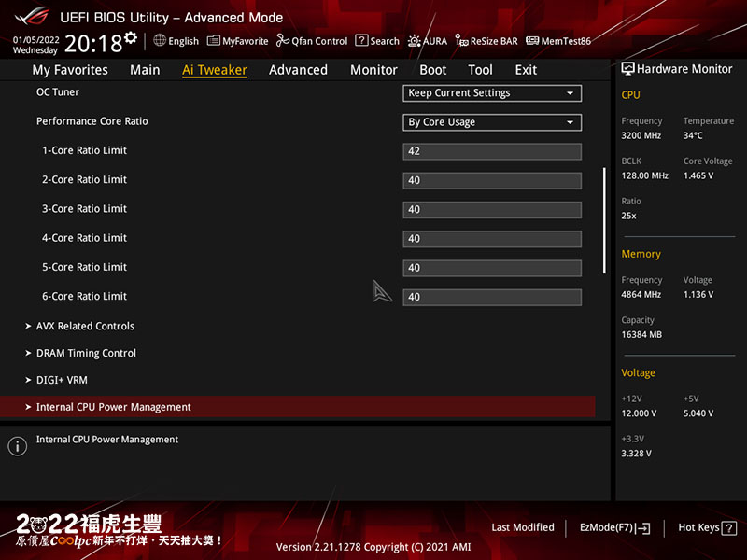Click the 6-Core Ratio Limit field
The image size is (747, 560).
click(x=492, y=297)
